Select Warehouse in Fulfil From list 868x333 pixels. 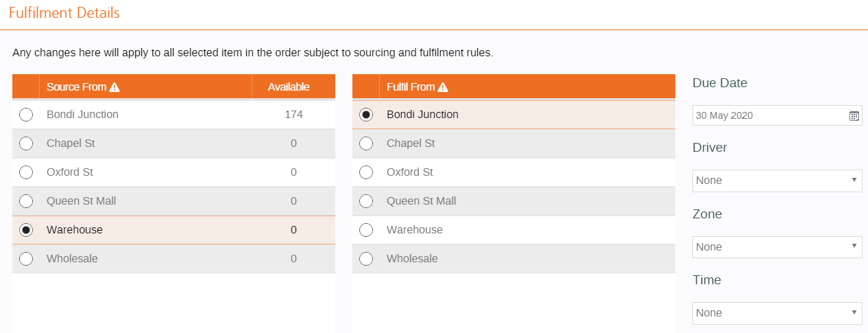(x=366, y=230)
